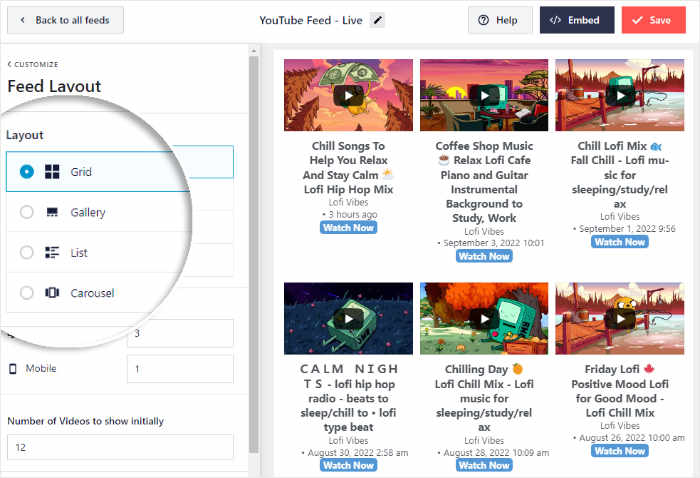This screenshot has height=478, width=700.
Task: Click Lofi Vibes channel under Coffee Shop Music
Action: [484, 232]
